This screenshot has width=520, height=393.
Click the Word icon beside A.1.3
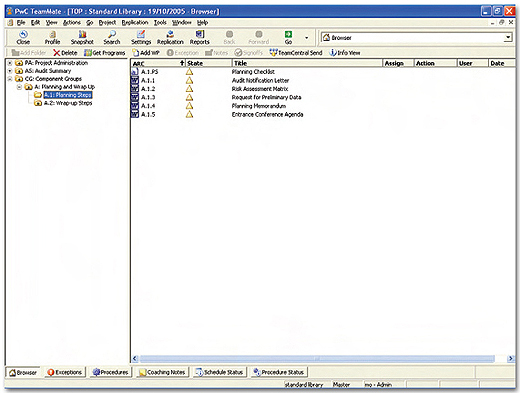[x=135, y=97]
